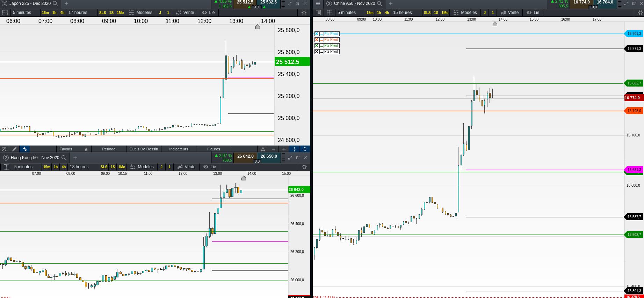The image size is (644, 298).
Task: Open the Indicateurs menu
Action: pos(179,149)
